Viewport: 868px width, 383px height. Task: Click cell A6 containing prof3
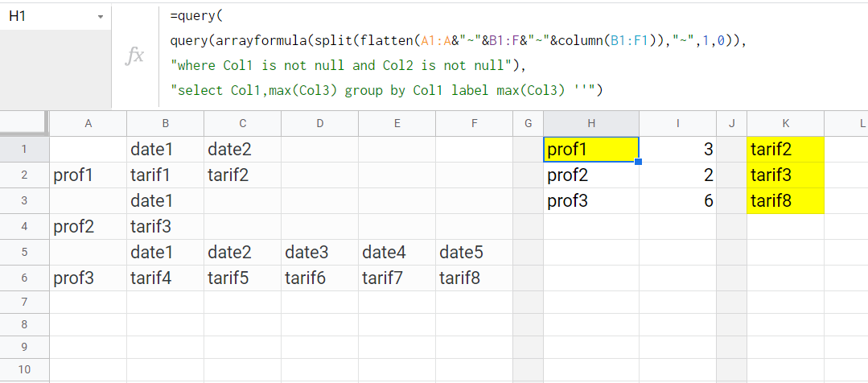coord(88,278)
